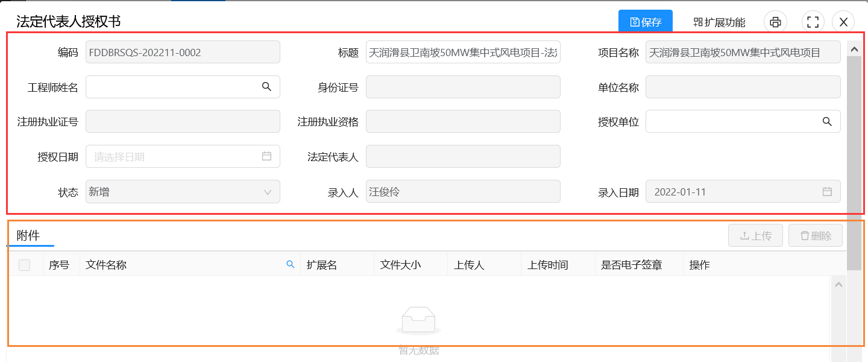868x362 pixels.
Task: Switch to the 附件 tab
Action: click(28, 236)
